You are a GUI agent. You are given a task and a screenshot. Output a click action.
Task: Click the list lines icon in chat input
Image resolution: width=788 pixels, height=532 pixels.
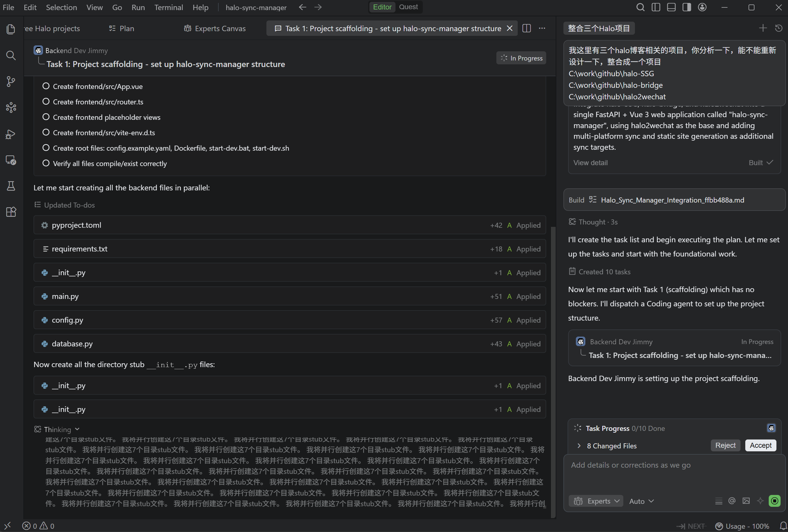coord(719,501)
